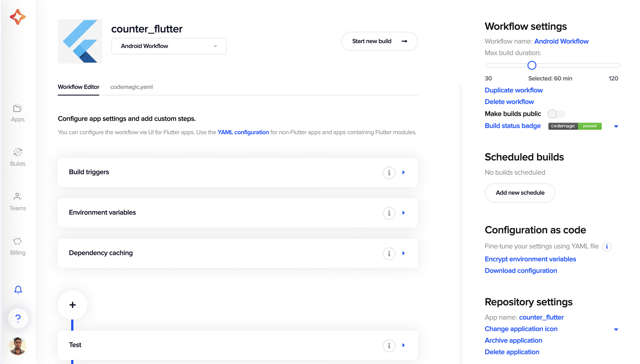Click Delete workflow
The height and width of the screenshot is (364, 640).
point(509,102)
